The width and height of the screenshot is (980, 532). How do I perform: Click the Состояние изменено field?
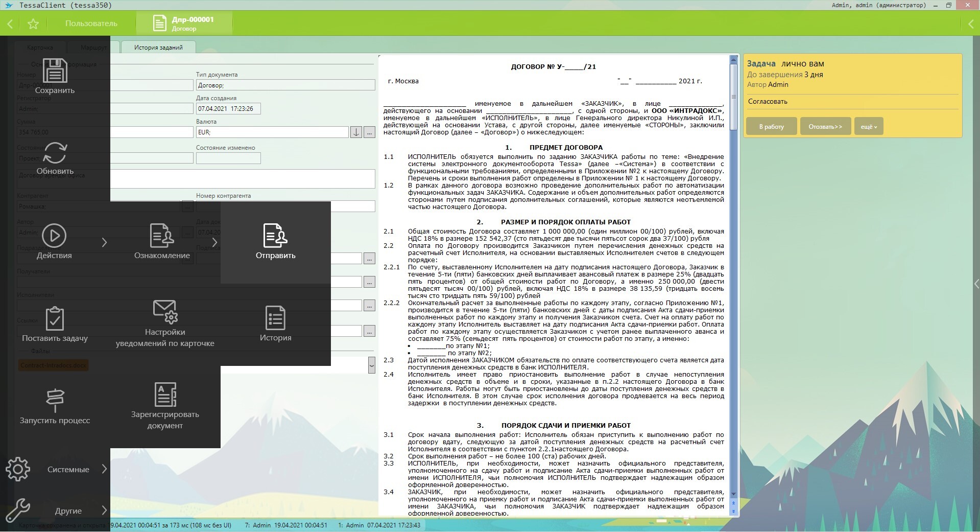coord(228,158)
